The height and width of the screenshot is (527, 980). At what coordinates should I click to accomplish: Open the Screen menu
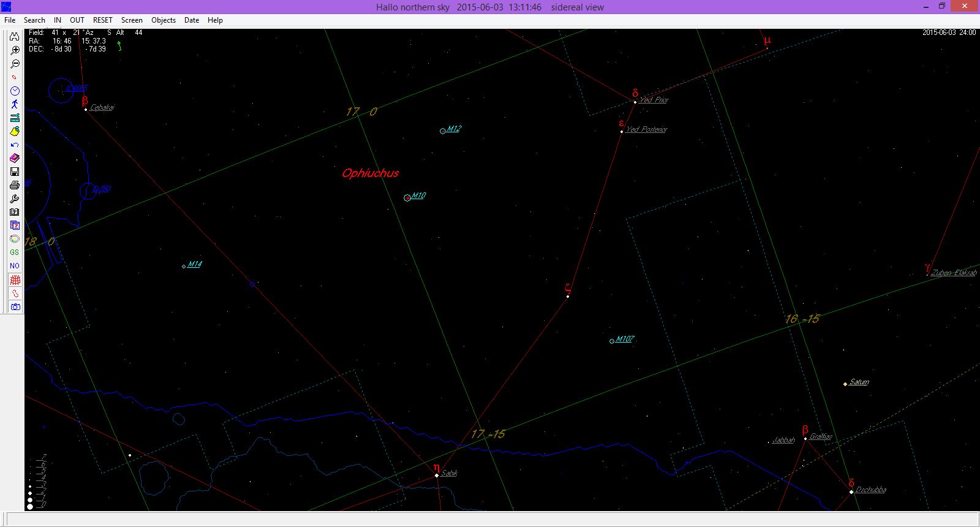coord(132,20)
